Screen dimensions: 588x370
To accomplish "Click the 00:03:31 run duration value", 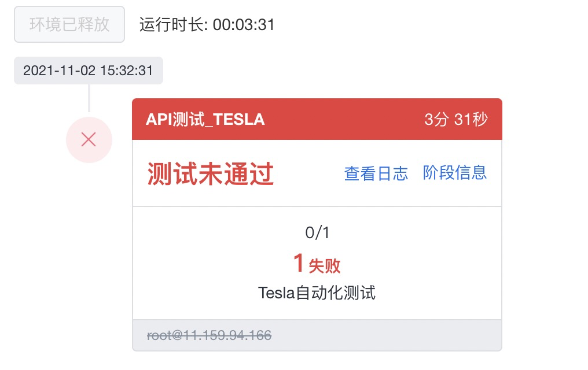I will tap(244, 25).
